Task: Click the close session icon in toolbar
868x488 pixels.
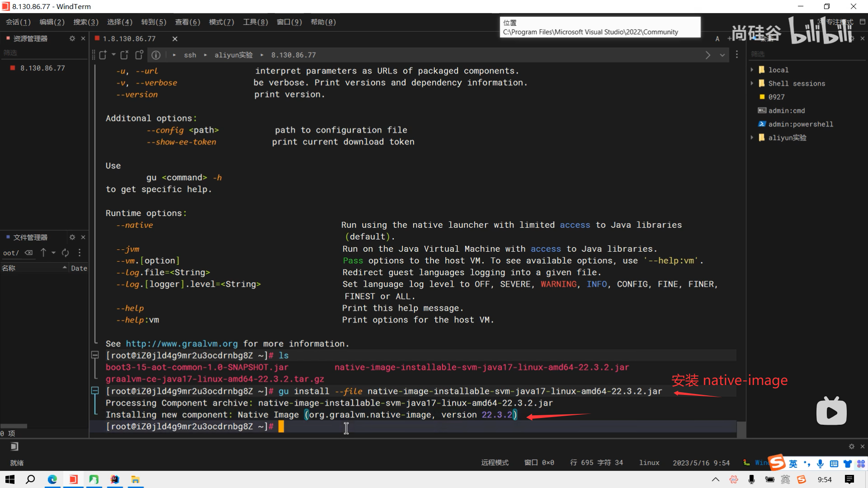Action: click(124, 55)
